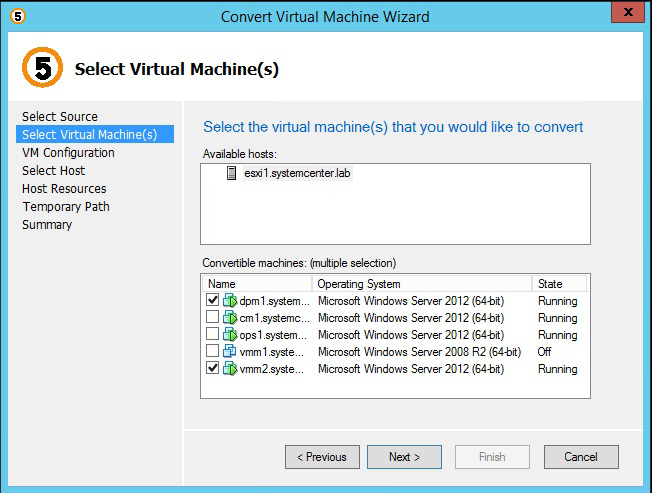Go back with the Previous button
Viewport: 652px width, 493px height.
click(x=322, y=457)
